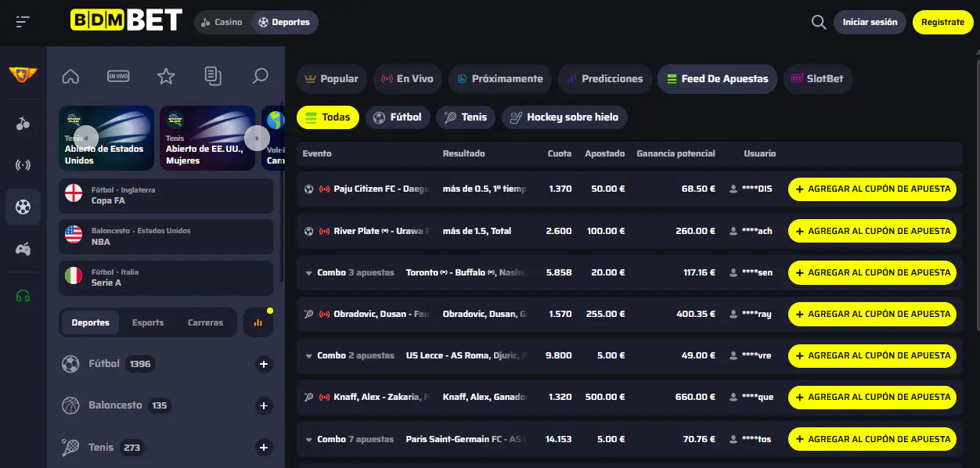Viewport: 980px width, 468px height.
Task: Select the soccer ball sports icon in rail
Action: click(x=23, y=207)
